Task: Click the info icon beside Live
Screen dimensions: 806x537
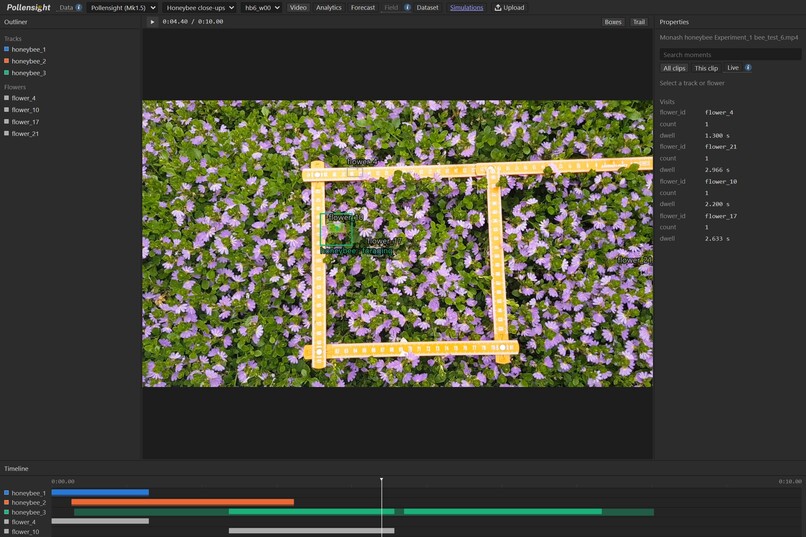Action: click(x=748, y=67)
